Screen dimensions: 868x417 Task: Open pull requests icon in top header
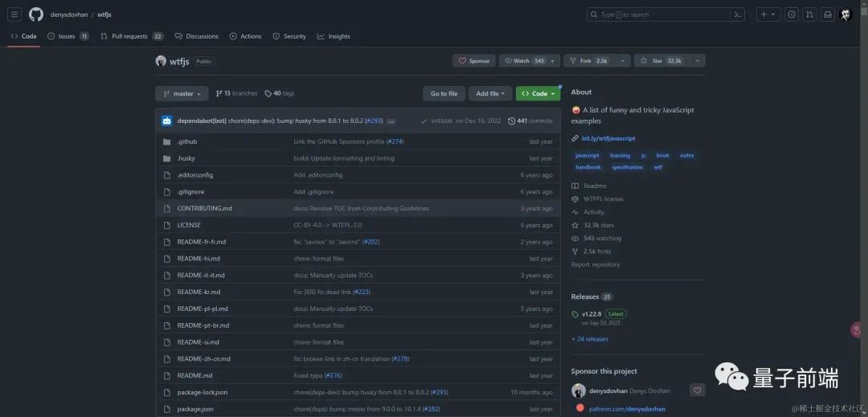[809, 15]
